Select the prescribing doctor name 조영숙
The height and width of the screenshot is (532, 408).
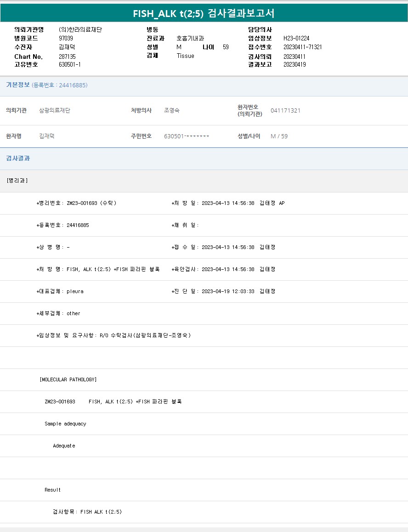[172, 111]
